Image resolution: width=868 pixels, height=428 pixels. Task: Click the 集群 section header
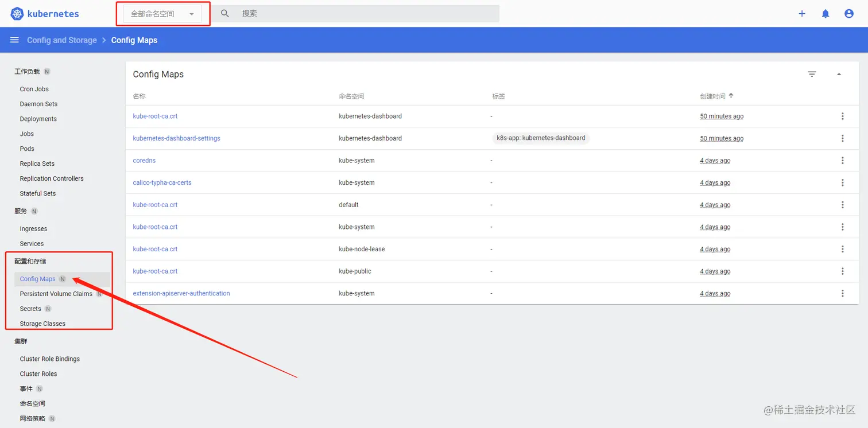tap(21, 341)
